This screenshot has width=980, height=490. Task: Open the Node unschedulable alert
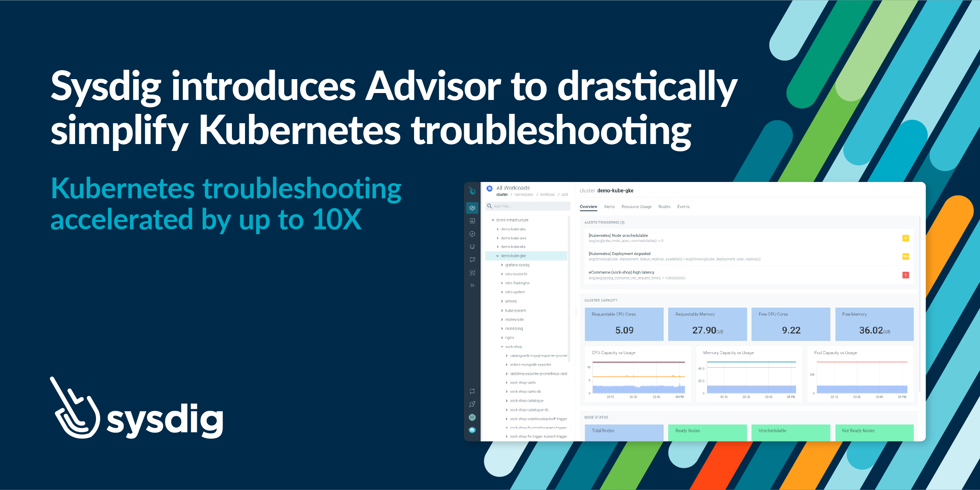pyautogui.click(x=748, y=238)
